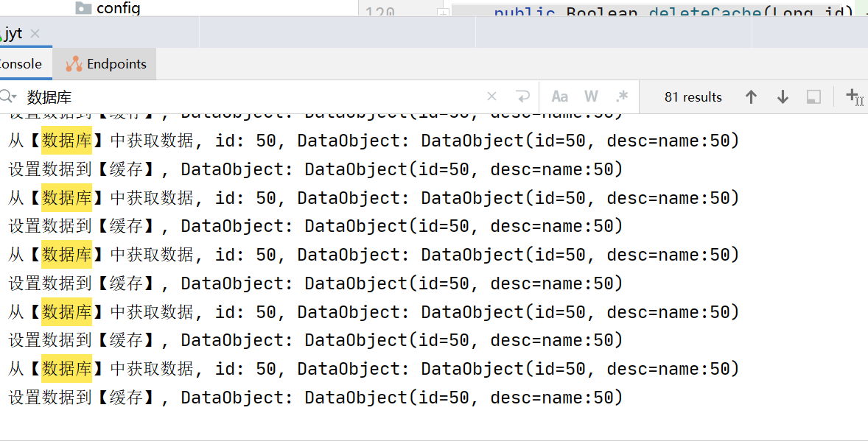The image size is (868, 441).
Task: Go to next search occurrence
Action: (783, 97)
